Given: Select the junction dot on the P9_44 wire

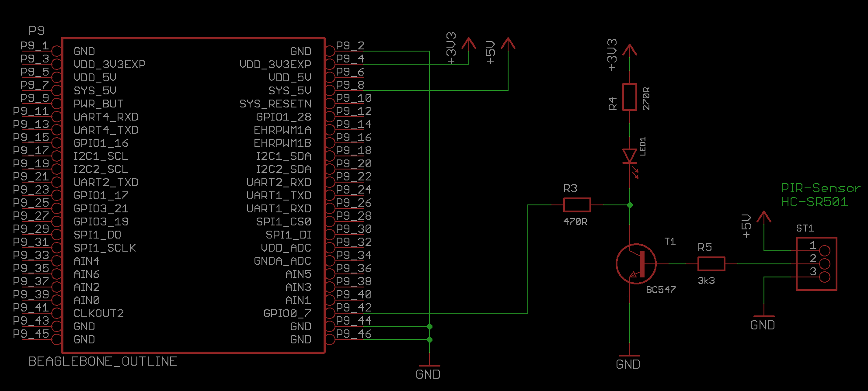Looking at the screenshot, I should [429, 326].
